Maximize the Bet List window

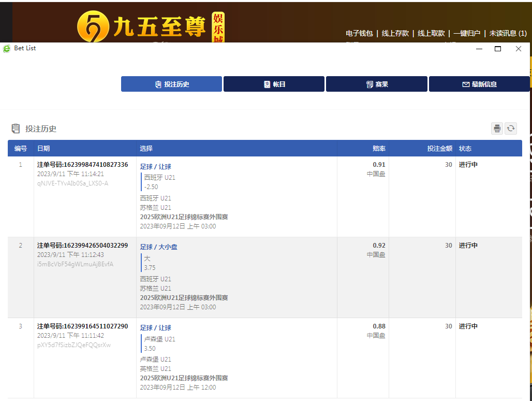[498, 49]
